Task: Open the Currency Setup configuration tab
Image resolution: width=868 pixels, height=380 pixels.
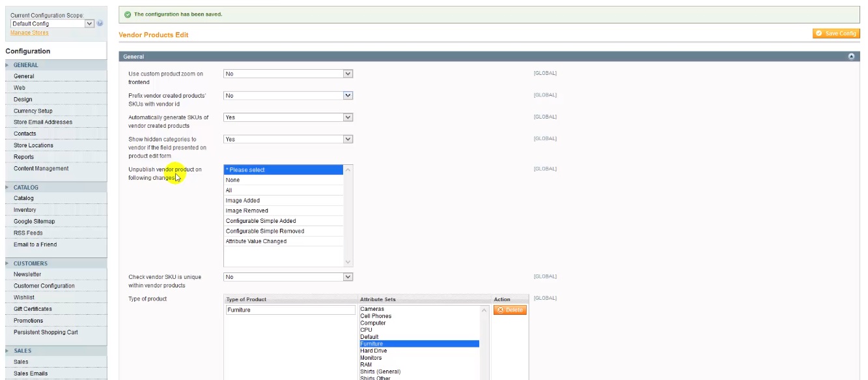Action: (x=33, y=111)
